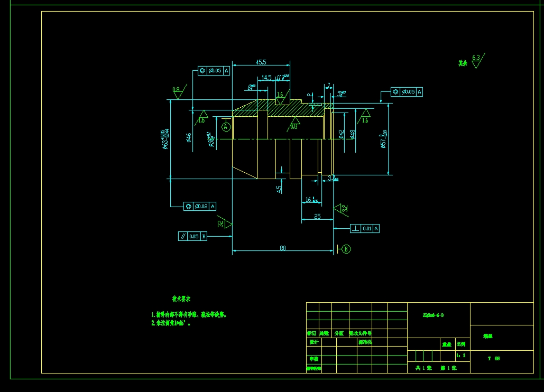Screen dimensions: 544x392
Task: Select the 第 1 张 sheet number text
Action: click(x=449, y=368)
